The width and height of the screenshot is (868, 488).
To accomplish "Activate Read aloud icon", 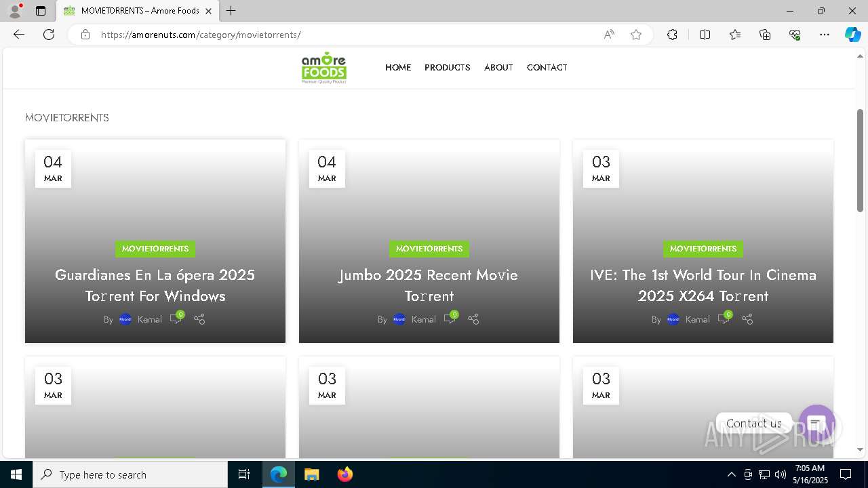I will tap(609, 35).
